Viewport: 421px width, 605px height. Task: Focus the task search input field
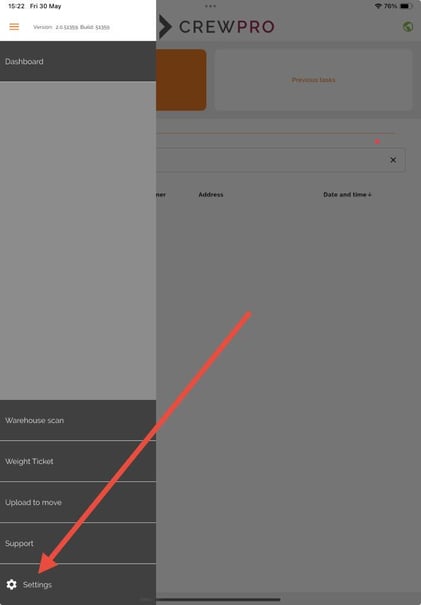270,160
